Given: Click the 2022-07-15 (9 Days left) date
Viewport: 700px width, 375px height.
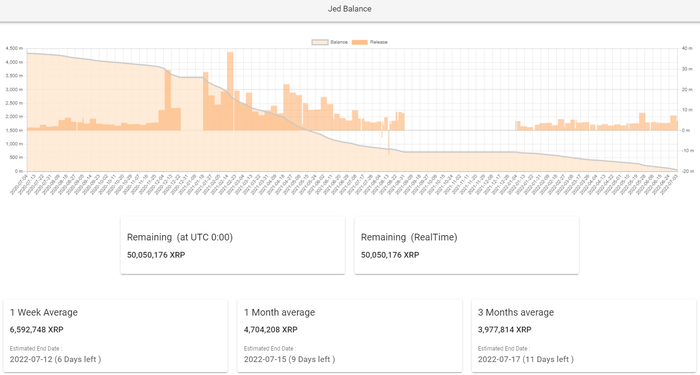Looking at the screenshot, I should click(x=289, y=359).
